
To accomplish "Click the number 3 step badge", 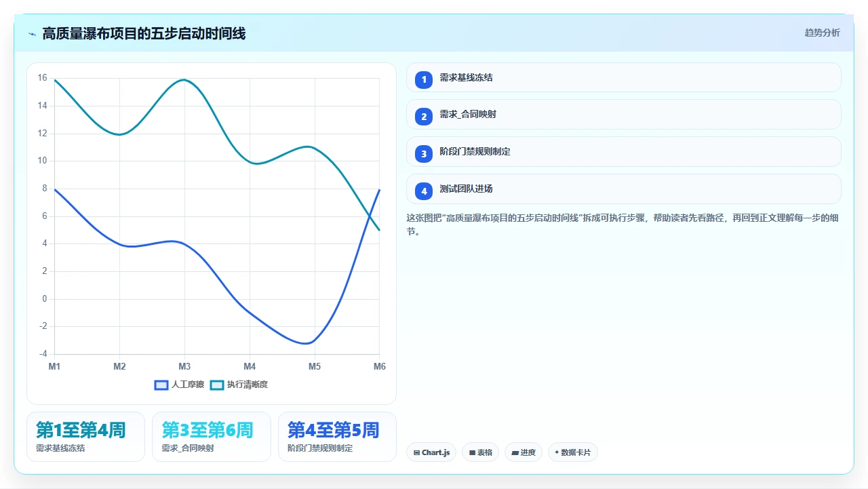I will pyautogui.click(x=424, y=153).
